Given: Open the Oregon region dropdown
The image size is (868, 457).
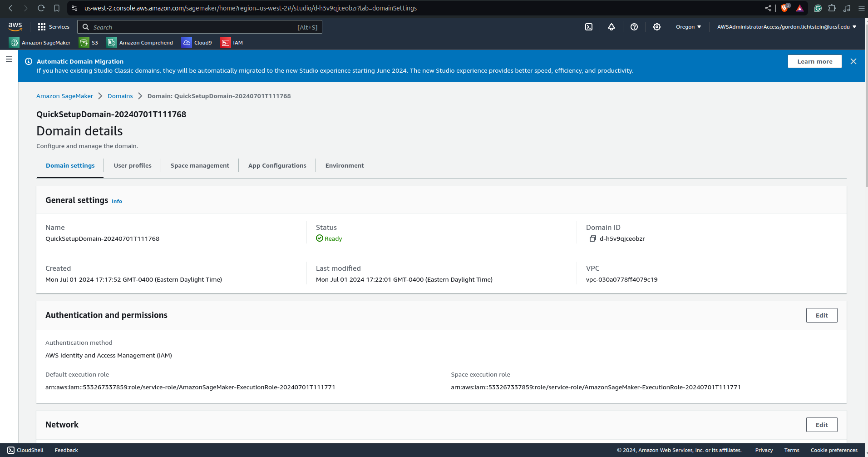Looking at the screenshot, I should point(688,27).
